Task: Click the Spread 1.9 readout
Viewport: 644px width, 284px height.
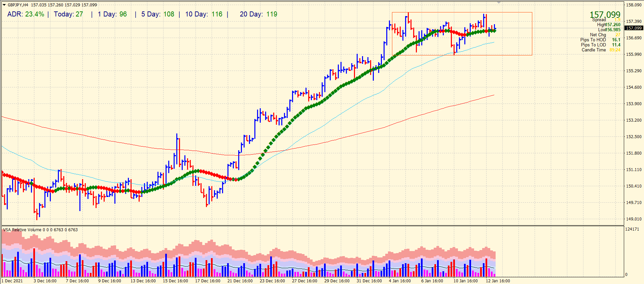Action: point(606,20)
